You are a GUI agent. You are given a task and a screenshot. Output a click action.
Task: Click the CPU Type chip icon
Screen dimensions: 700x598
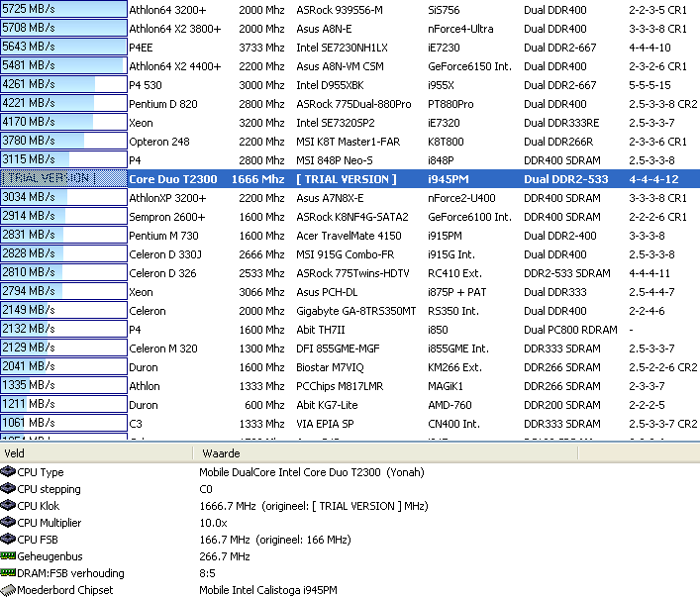pos(8,471)
